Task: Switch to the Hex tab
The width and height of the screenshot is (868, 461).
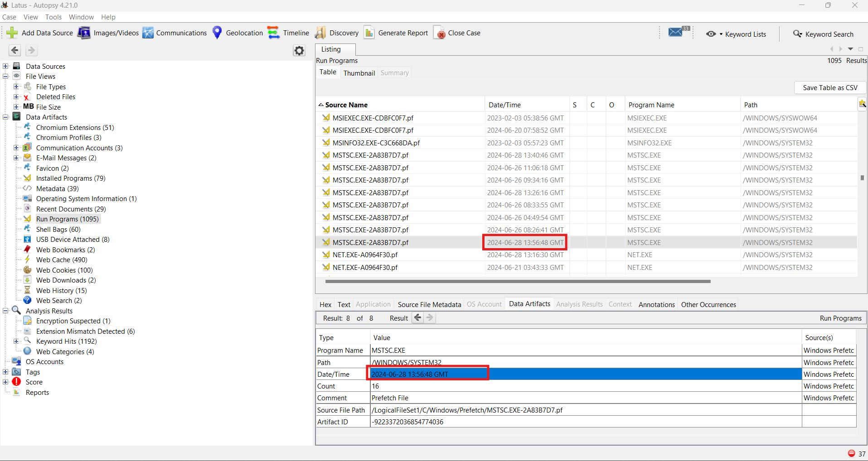Action: [325, 304]
